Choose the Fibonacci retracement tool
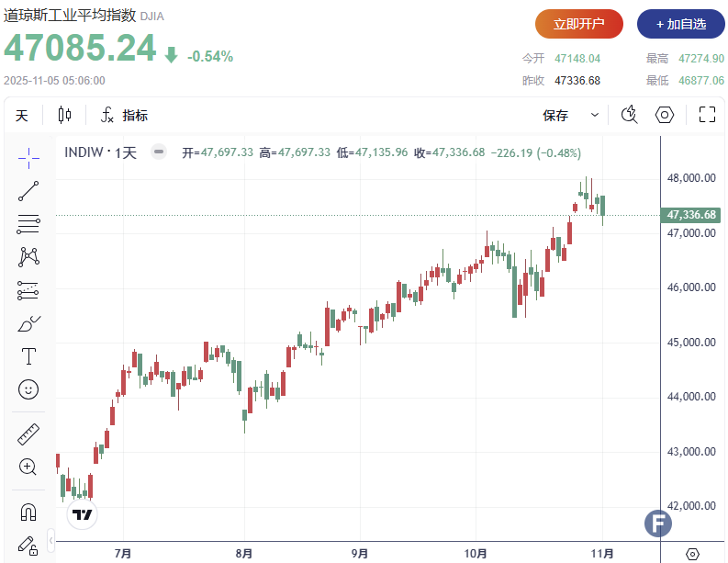 click(x=28, y=223)
